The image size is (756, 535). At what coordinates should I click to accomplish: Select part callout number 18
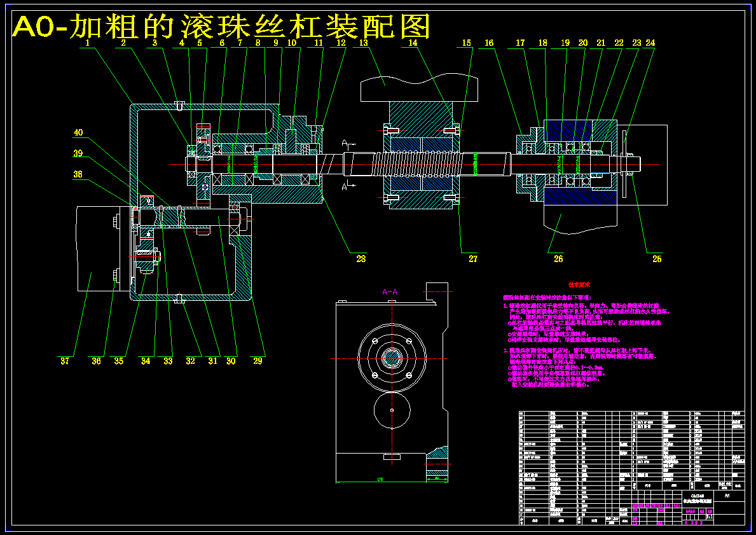tap(543, 43)
